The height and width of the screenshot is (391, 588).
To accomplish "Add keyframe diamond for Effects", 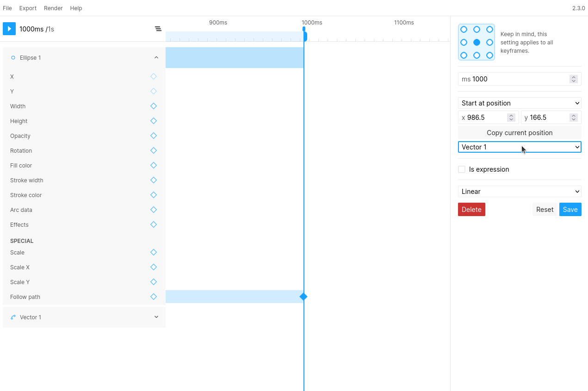I will [x=154, y=224].
